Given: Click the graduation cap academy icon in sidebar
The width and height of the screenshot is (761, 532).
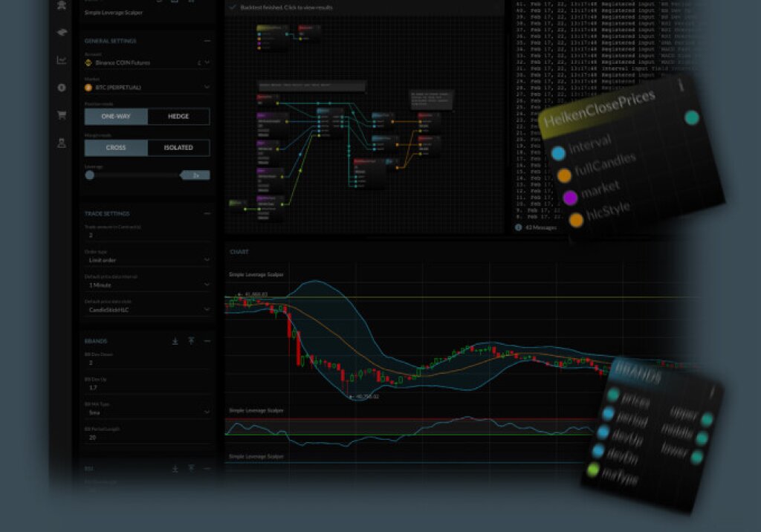Looking at the screenshot, I should click(x=62, y=33).
